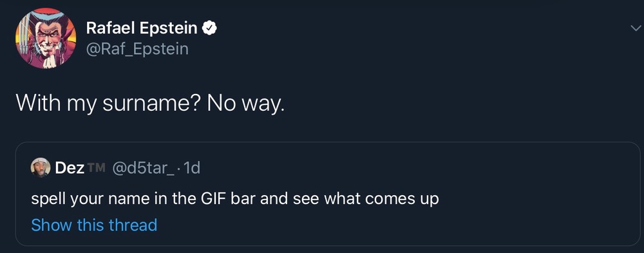Click the TM symbol beside Dez

pyautogui.click(x=97, y=167)
